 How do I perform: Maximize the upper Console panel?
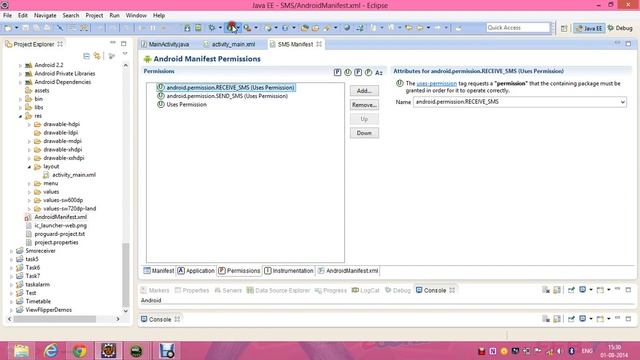(628, 290)
